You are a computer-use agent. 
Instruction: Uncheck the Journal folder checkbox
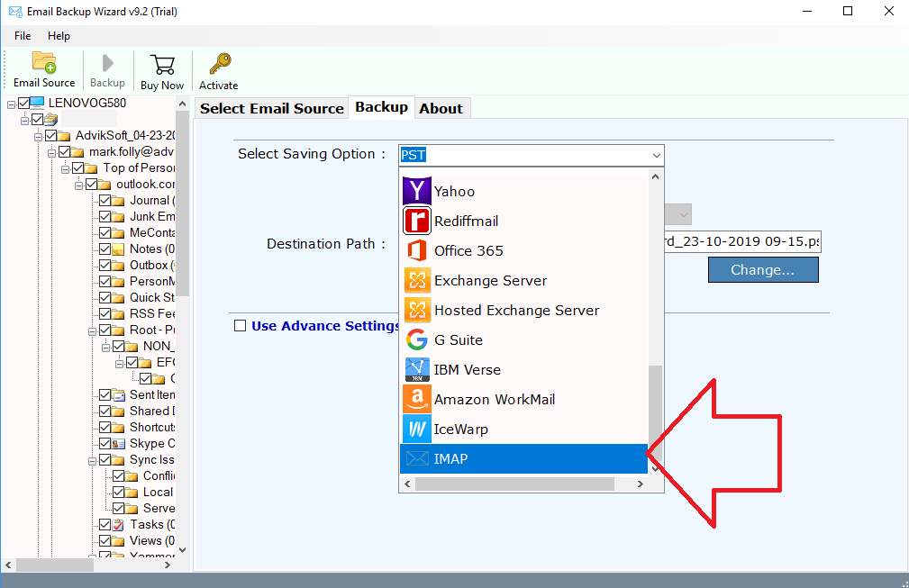point(105,201)
